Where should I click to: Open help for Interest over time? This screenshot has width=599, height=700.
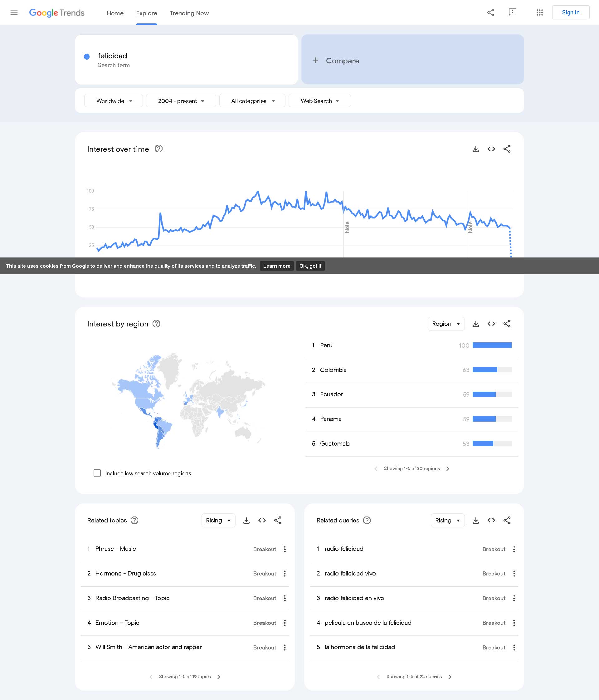[x=159, y=149]
